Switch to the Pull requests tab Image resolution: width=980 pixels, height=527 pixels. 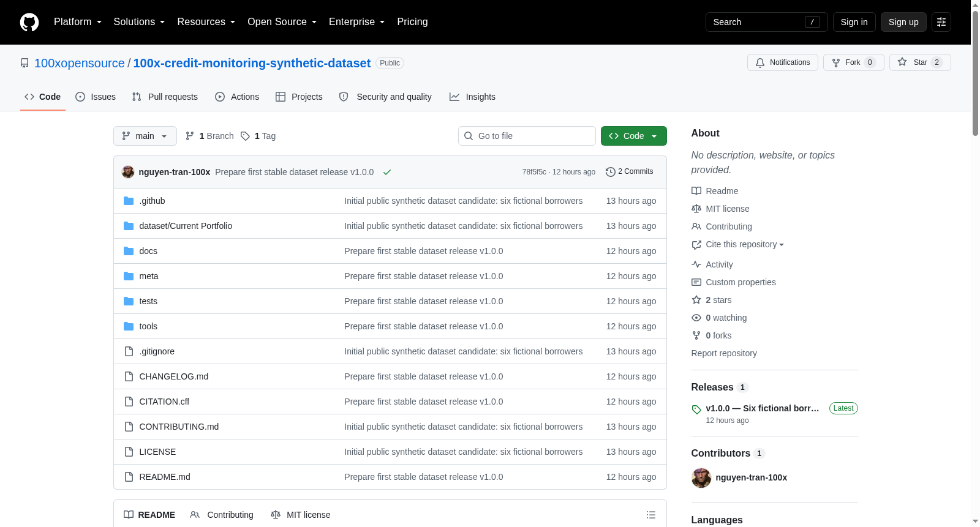click(165, 97)
